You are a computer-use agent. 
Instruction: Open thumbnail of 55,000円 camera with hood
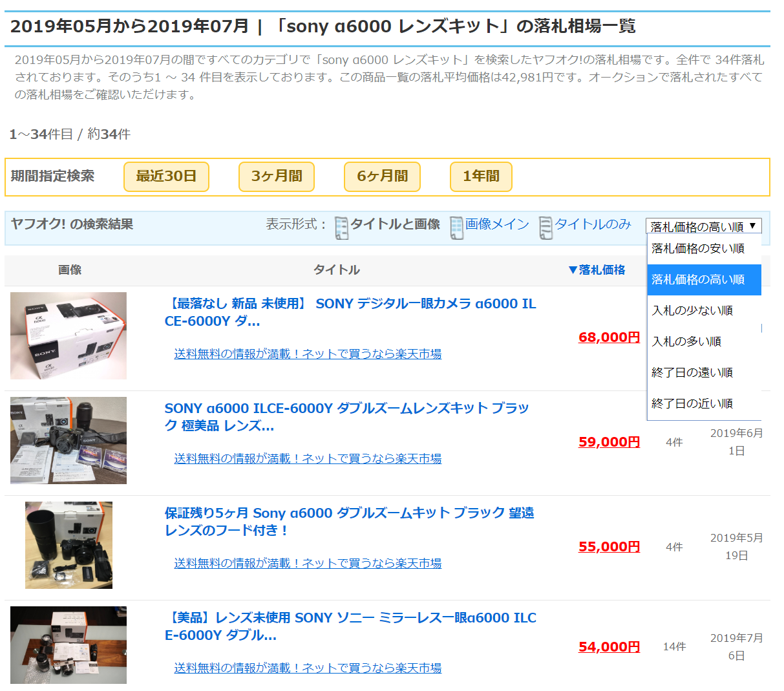point(69,545)
